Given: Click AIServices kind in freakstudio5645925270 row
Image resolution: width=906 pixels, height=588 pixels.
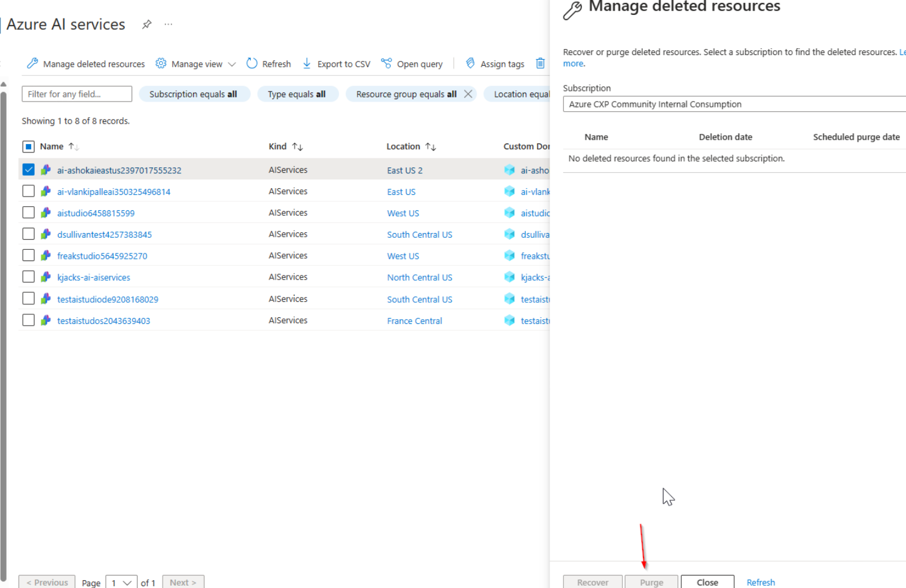Looking at the screenshot, I should pos(288,256).
